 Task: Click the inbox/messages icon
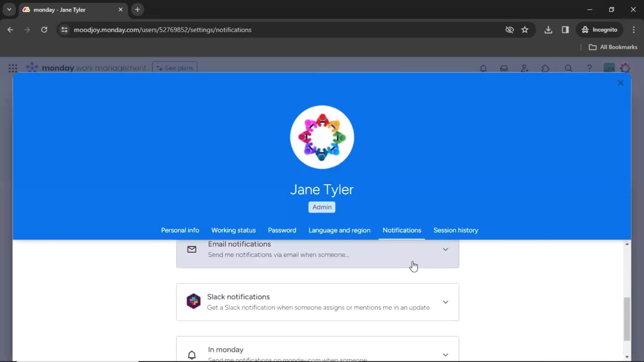pyautogui.click(x=504, y=68)
